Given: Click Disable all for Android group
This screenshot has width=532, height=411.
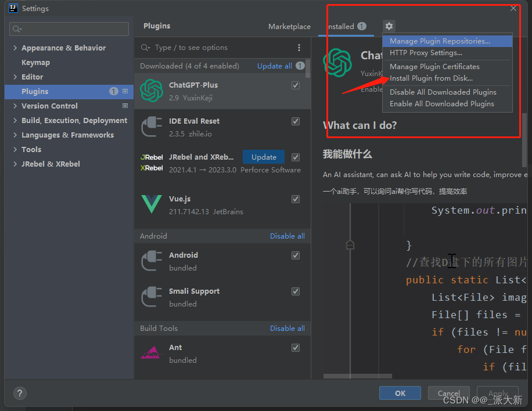Looking at the screenshot, I should (x=287, y=236).
